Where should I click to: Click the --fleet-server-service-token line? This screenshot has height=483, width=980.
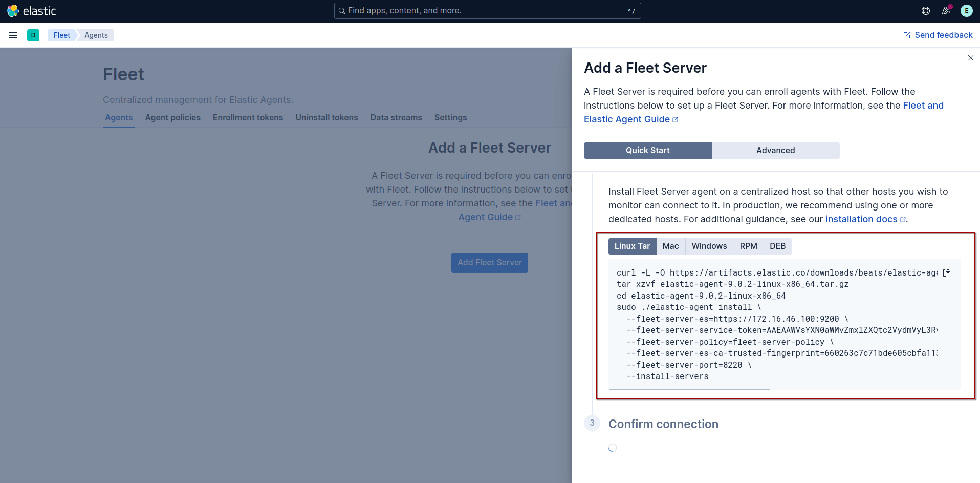[782, 330]
